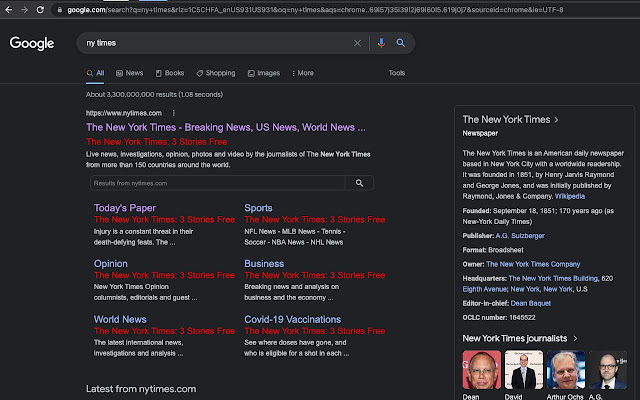
Task: Click the blue search magnifier icon
Action: point(401,43)
